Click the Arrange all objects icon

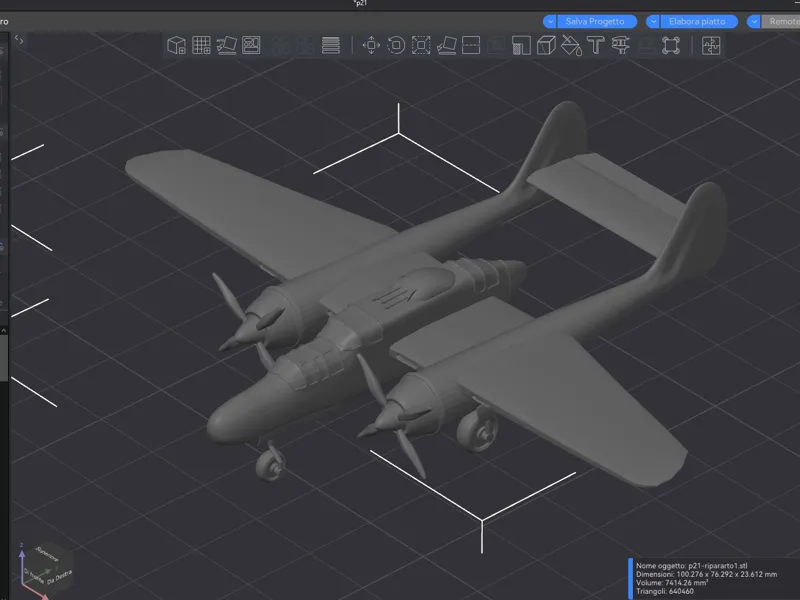(x=251, y=45)
